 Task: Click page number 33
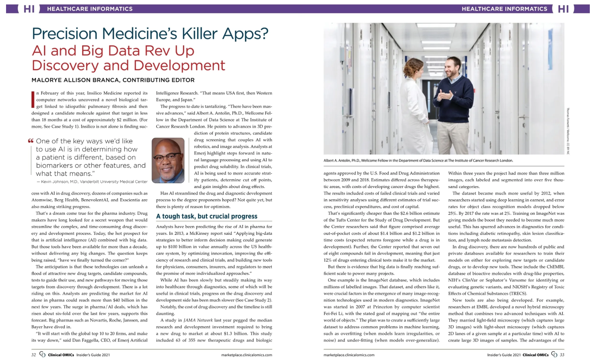(x=562, y=355)
